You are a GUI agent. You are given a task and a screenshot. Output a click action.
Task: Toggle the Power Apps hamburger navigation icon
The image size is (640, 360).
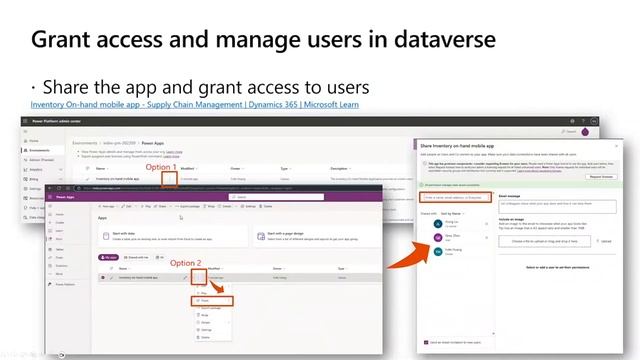50,206
